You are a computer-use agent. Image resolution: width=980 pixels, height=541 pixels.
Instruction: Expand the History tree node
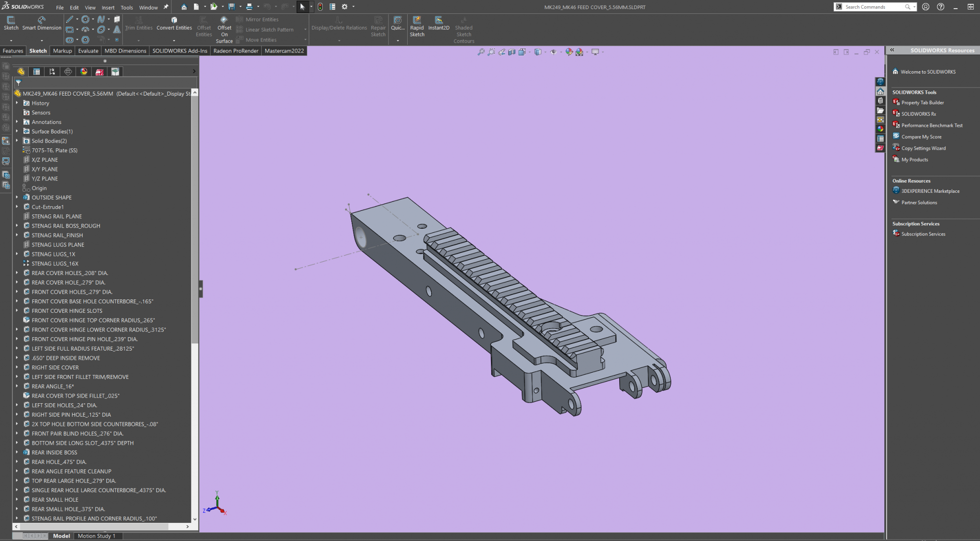click(17, 103)
